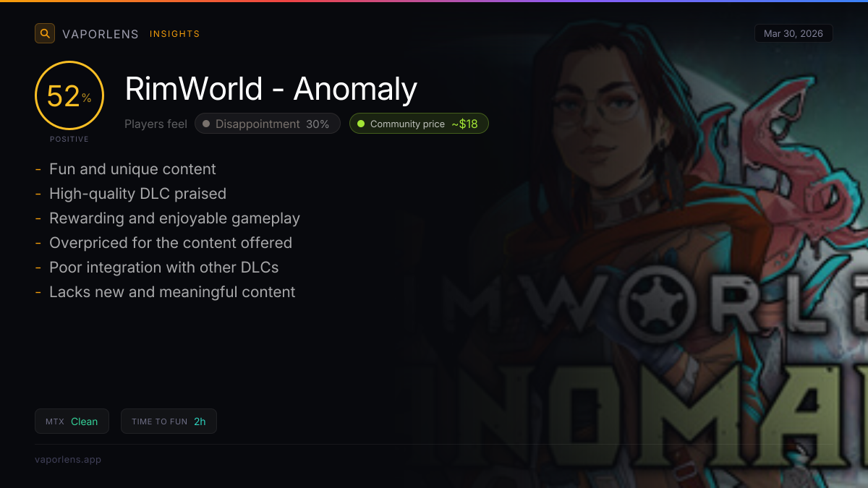Click the VaporLens magnifier logo icon
Image resolution: width=868 pixels, height=488 pixels.
click(45, 33)
